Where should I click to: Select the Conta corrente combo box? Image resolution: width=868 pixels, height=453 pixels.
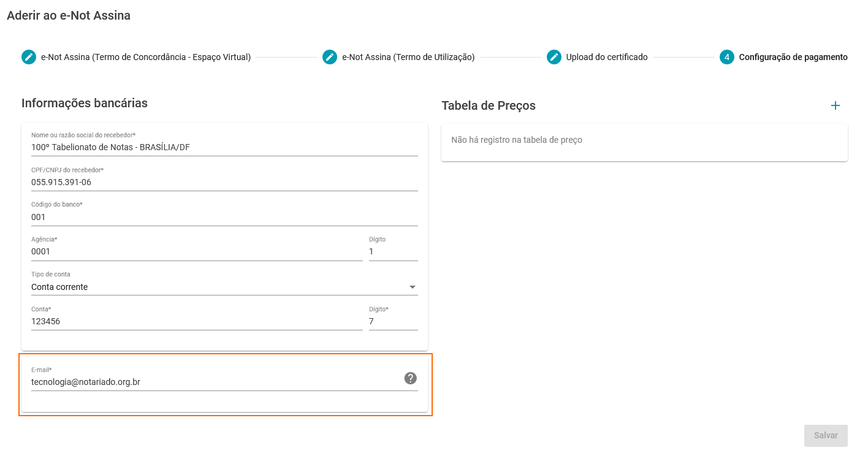(224, 287)
